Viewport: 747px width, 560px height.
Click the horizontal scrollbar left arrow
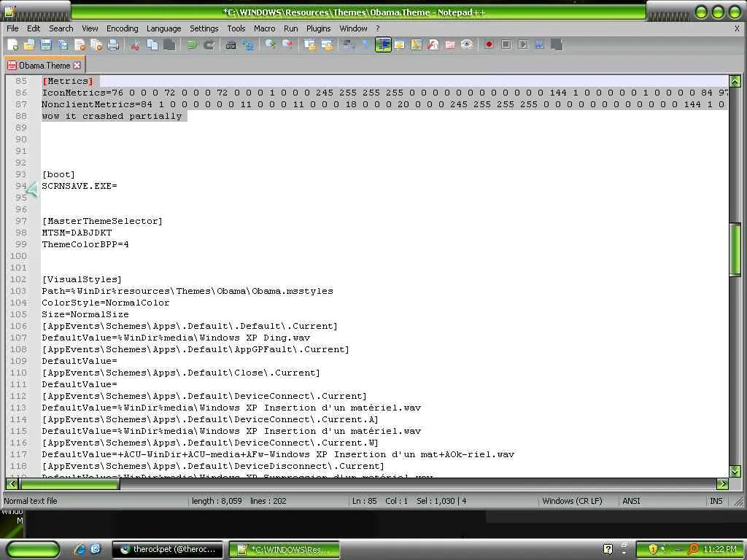tap(12, 484)
